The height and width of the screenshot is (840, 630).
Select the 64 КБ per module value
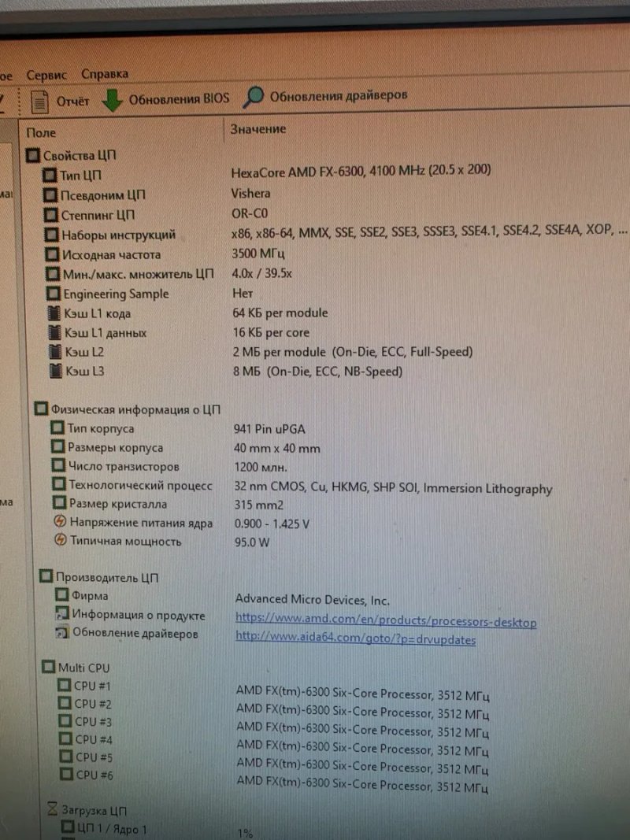point(280,313)
